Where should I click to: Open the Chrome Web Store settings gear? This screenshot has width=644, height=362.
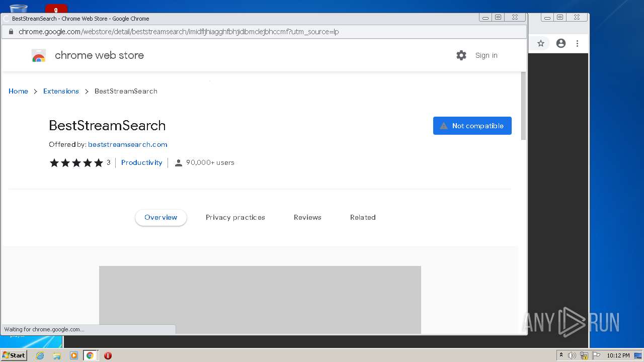click(461, 55)
